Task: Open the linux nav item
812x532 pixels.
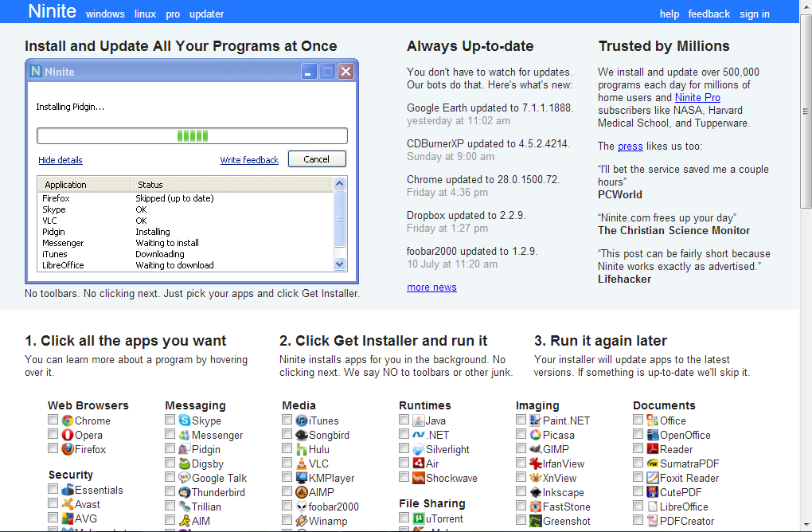Action: [145, 14]
